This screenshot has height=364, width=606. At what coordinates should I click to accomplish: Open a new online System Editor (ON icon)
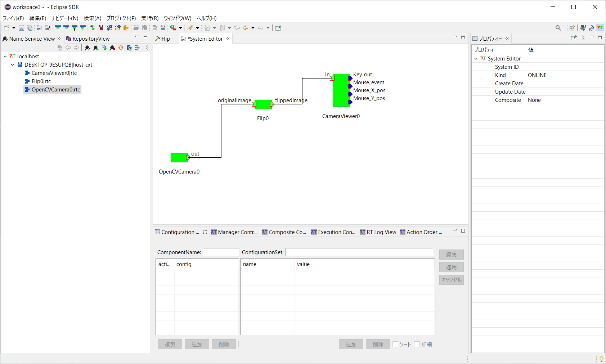(40, 28)
